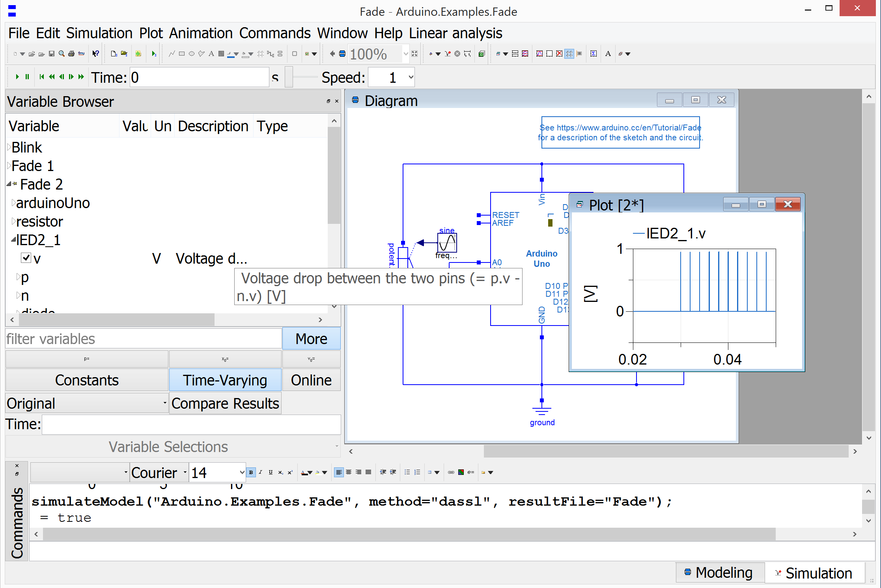Select the Ellipse drawing tool
881x588 pixels.
(x=192, y=54)
